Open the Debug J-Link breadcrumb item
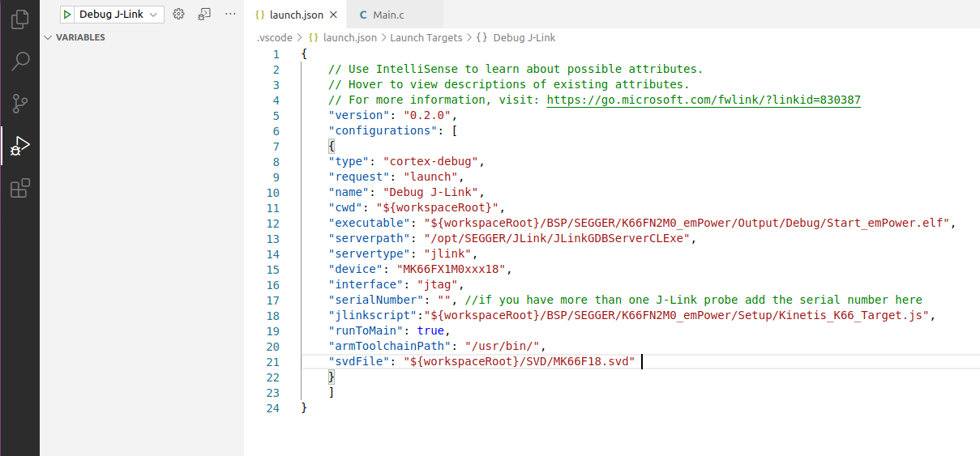 point(524,38)
